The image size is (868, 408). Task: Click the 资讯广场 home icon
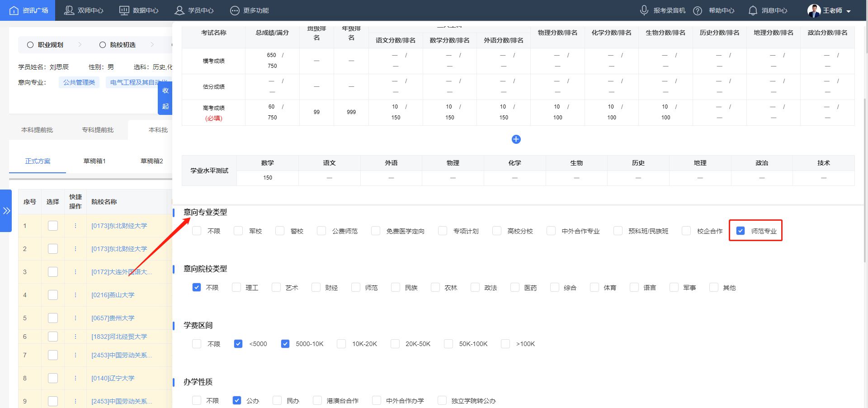[14, 10]
